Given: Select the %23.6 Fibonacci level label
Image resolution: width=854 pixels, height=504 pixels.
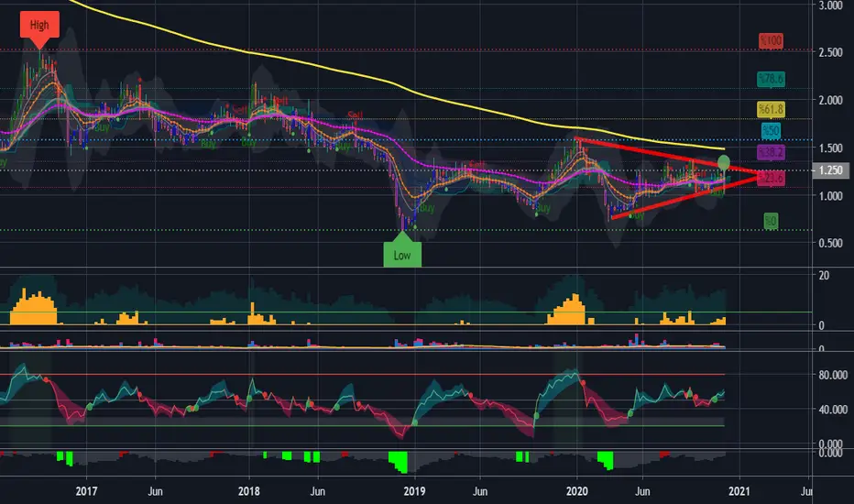Looking at the screenshot, I should [771, 178].
